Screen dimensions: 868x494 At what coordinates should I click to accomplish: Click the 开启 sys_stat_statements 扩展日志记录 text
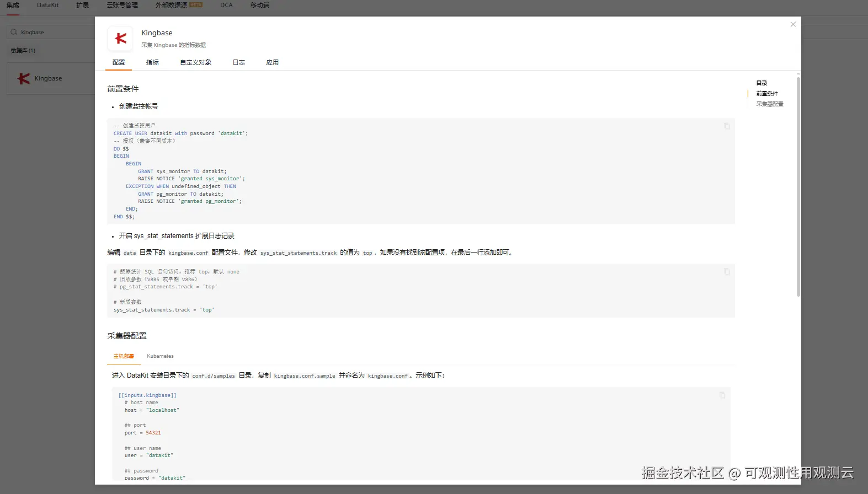click(x=177, y=236)
